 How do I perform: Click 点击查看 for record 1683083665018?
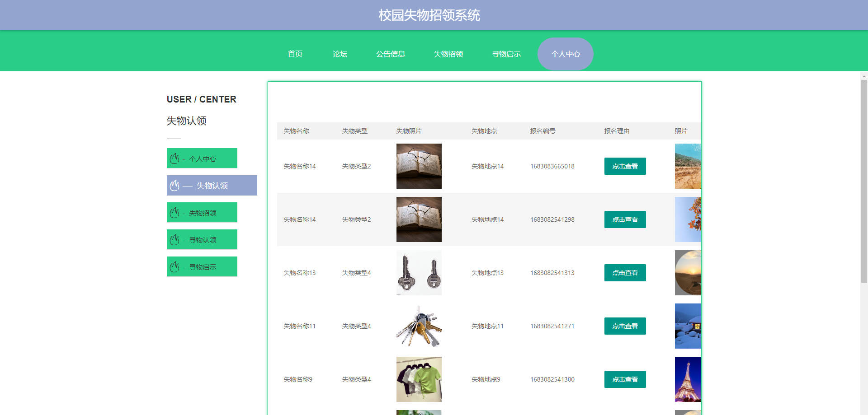pyautogui.click(x=625, y=166)
